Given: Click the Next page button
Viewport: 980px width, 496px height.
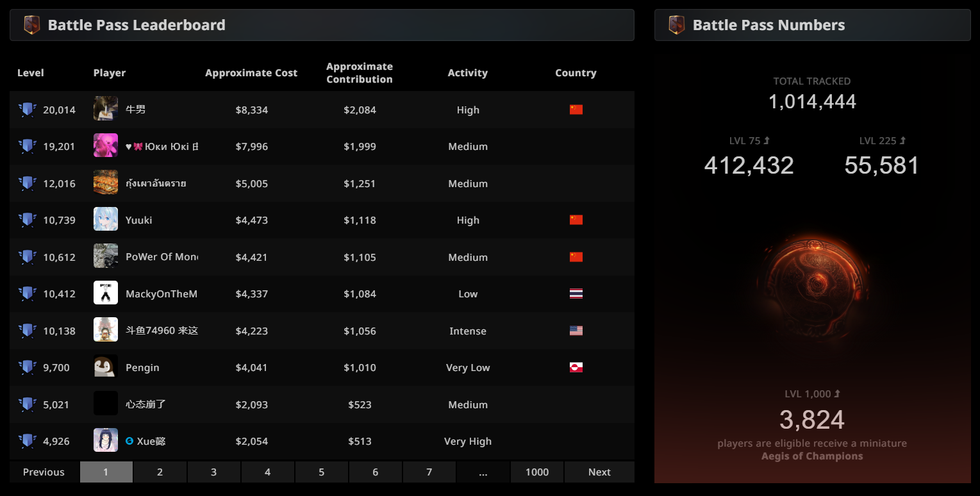Looking at the screenshot, I should tap(599, 472).
